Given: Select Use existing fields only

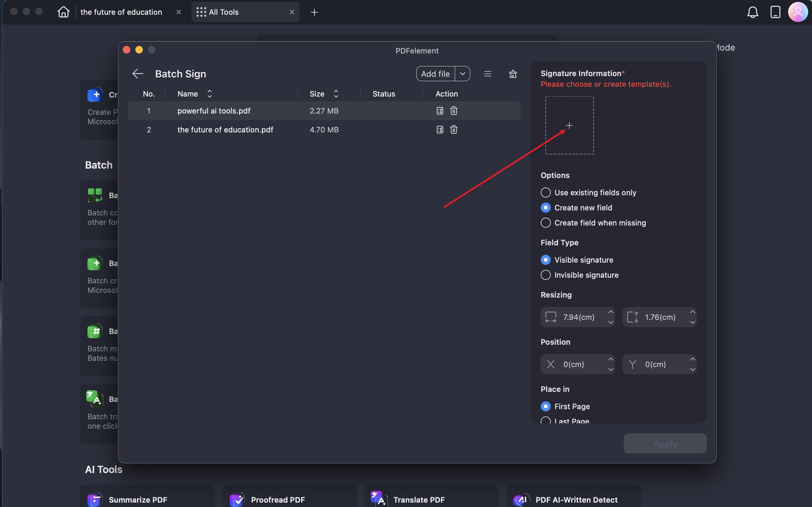Looking at the screenshot, I should pos(546,192).
